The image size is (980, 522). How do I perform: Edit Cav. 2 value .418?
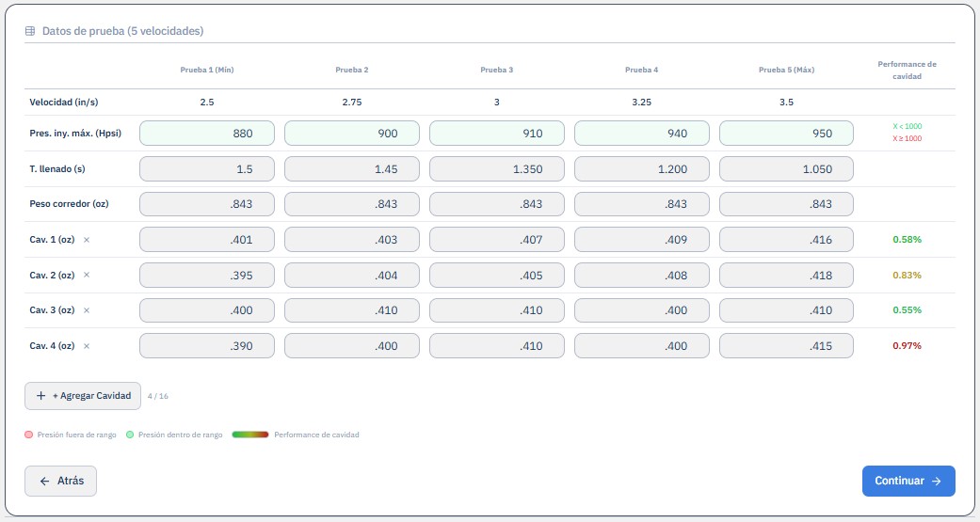(x=786, y=276)
